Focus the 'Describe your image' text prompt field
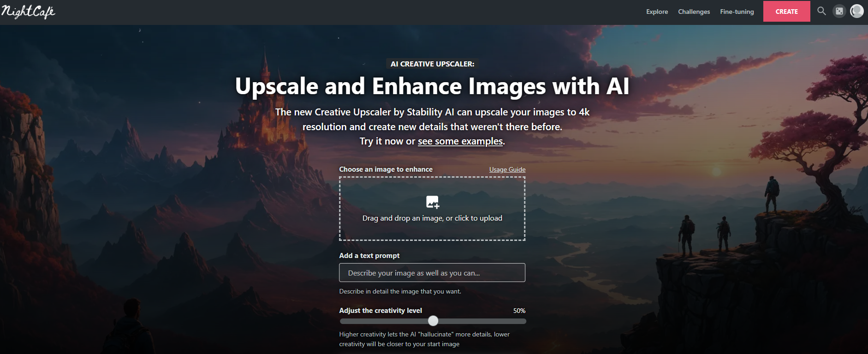The height and width of the screenshot is (354, 868). [x=432, y=273]
